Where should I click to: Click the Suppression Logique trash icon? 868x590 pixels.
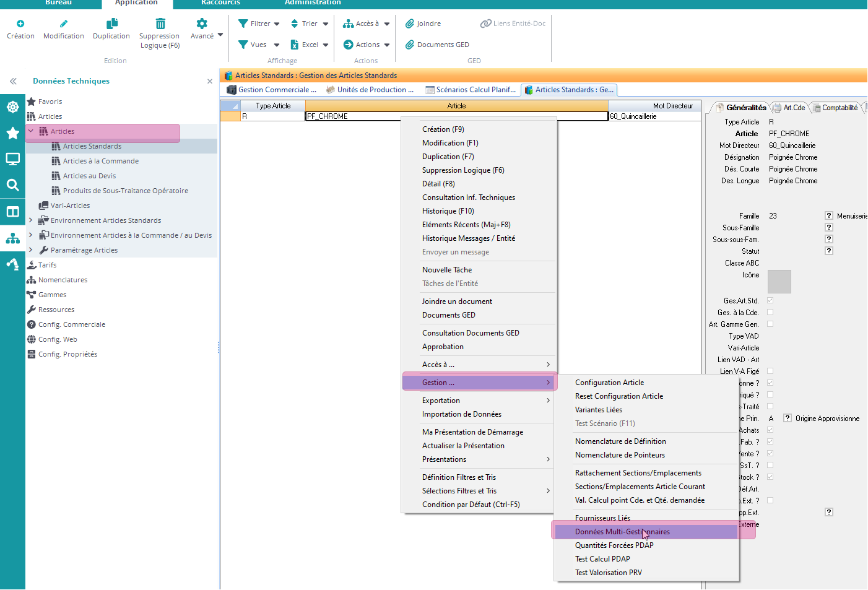click(160, 24)
